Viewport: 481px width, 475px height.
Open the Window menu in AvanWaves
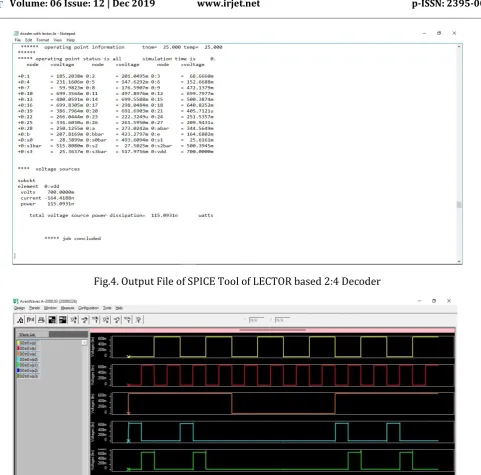[50, 308]
